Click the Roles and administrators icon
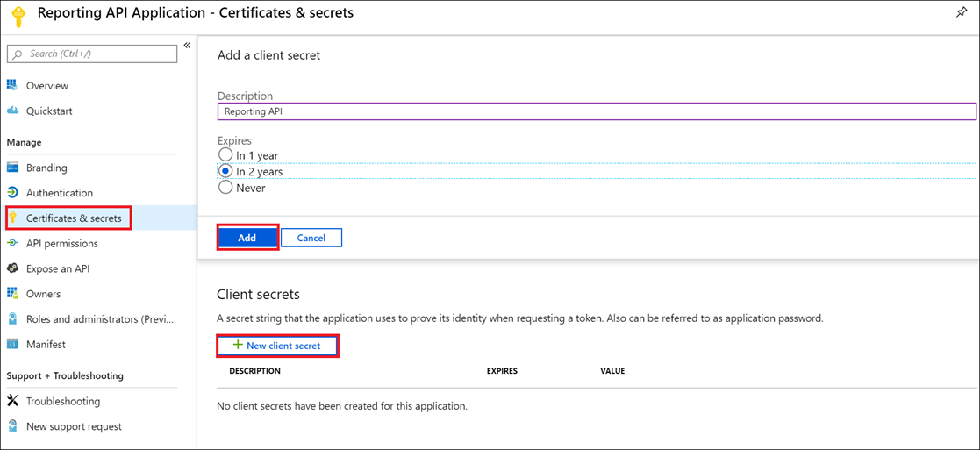Viewport: 980px width, 450px height. [x=12, y=318]
